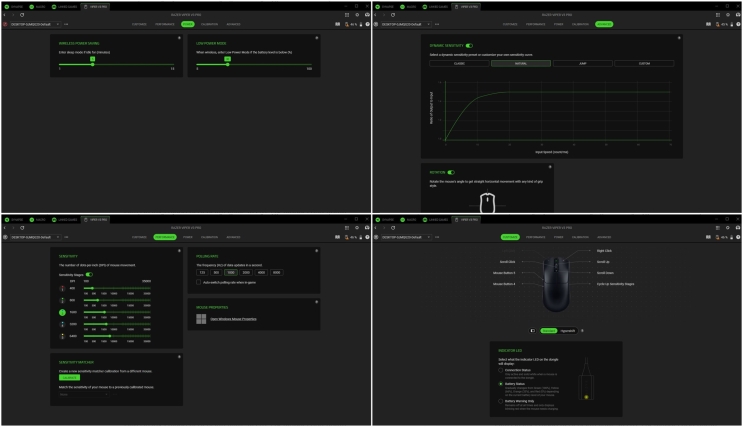Open the settings gear in the Performance page window

pyautogui.click(x=357, y=227)
